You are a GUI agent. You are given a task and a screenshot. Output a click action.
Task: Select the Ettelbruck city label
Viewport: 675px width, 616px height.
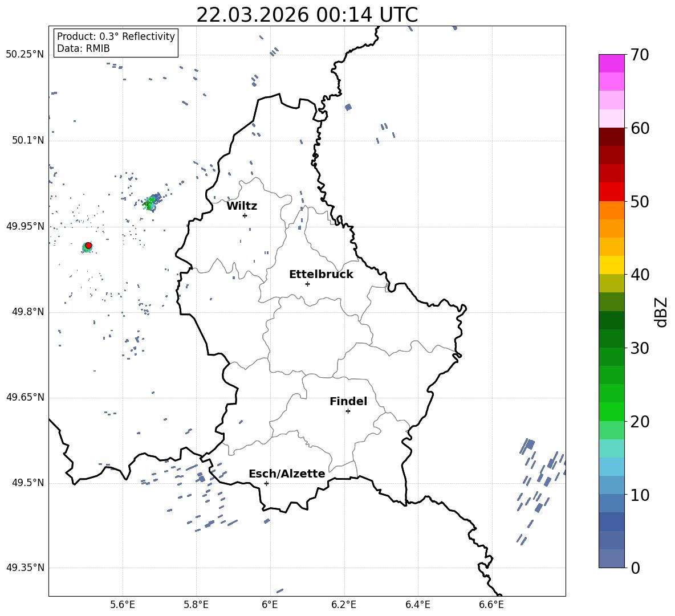[321, 275]
